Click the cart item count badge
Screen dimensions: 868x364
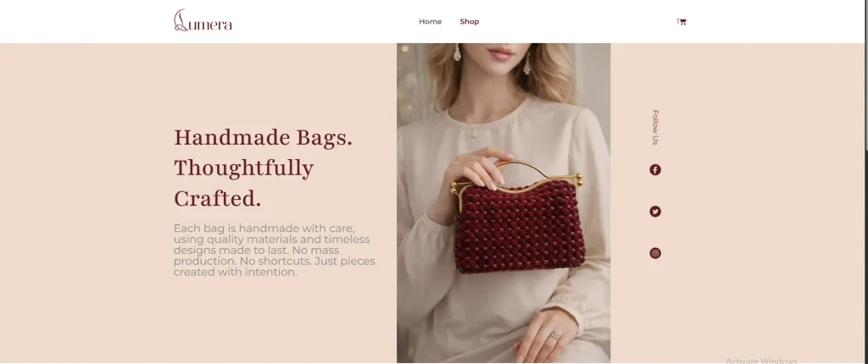[x=677, y=21]
